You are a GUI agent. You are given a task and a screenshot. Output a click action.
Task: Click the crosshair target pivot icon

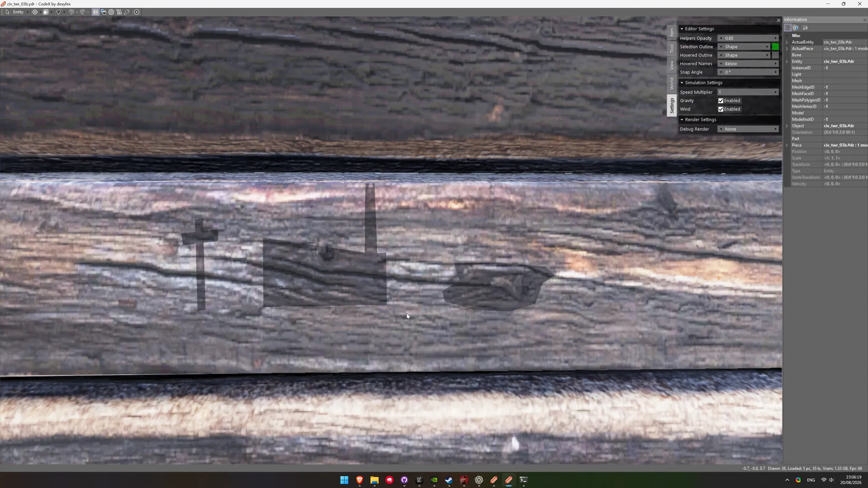(35, 12)
